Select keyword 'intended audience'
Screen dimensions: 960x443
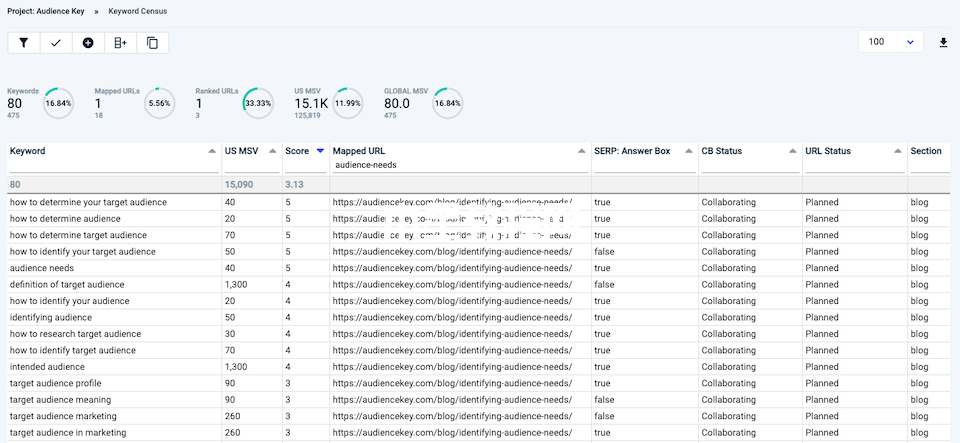[x=47, y=367]
